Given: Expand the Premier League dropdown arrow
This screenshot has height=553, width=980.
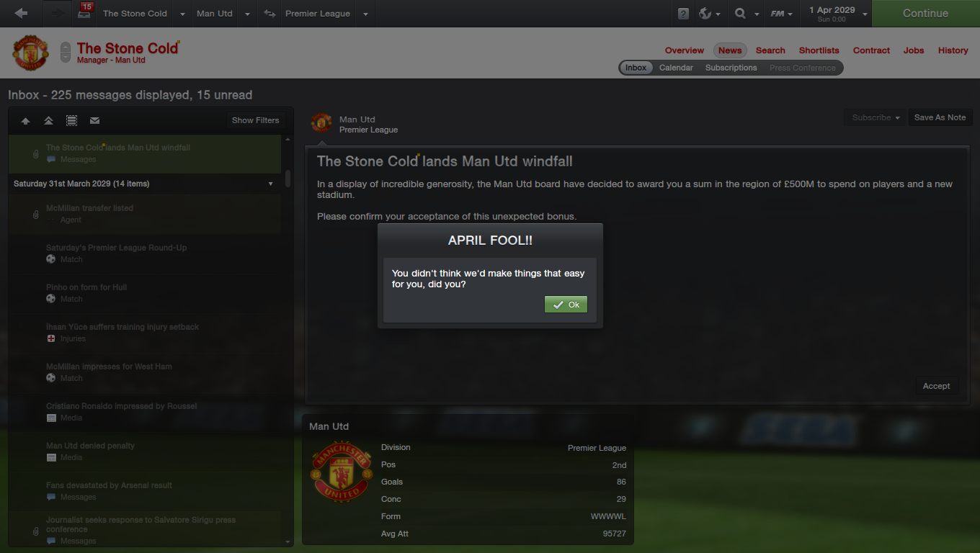Looking at the screenshot, I should coord(365,14).
